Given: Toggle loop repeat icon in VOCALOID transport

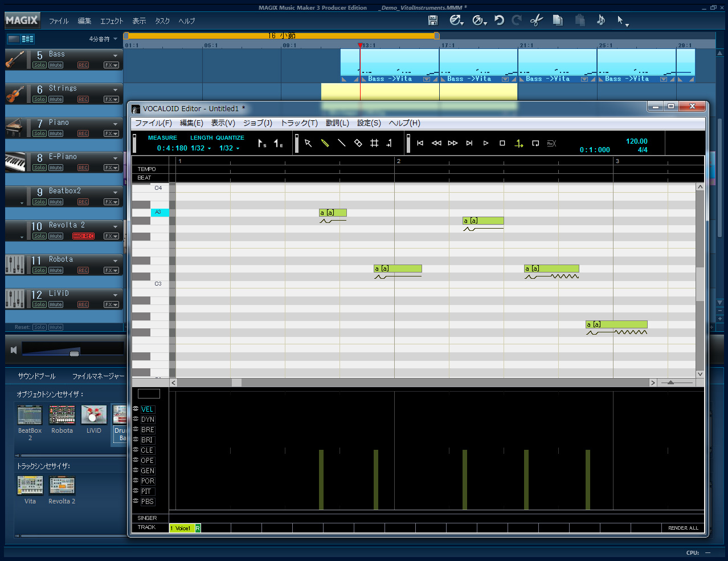Looking at the screenshot, I should point(535,143).
